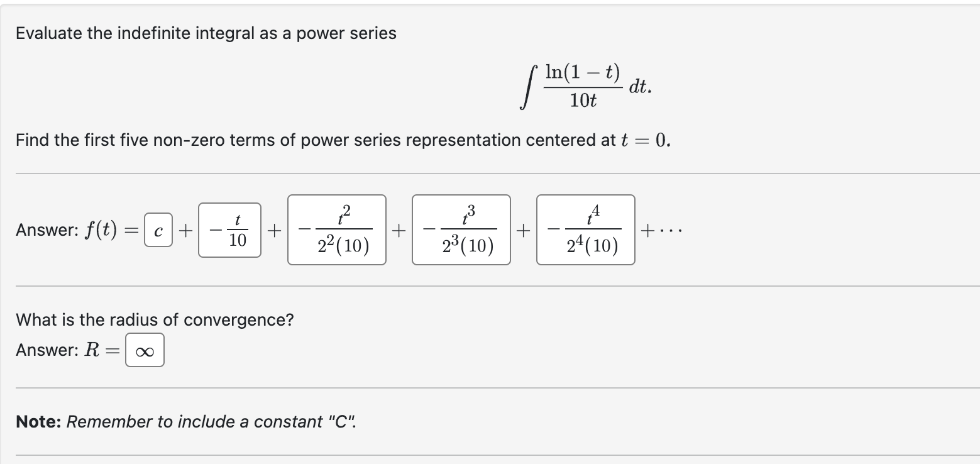Select the word power series in the prompt
Viewport: 980px width, 464px height.
[347, 33]
